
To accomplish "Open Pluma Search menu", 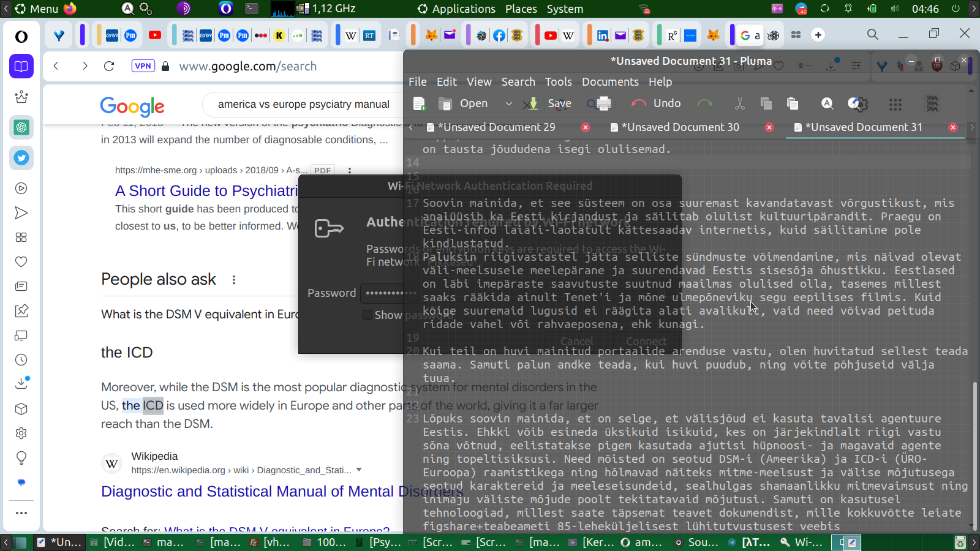I will 518,82.
